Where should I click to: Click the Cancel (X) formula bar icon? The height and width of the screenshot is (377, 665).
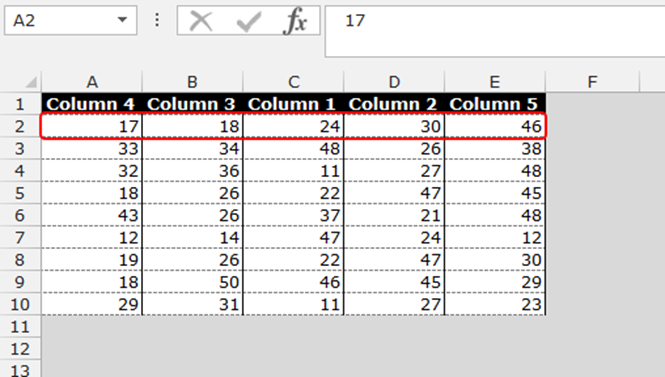coord(201,21)
